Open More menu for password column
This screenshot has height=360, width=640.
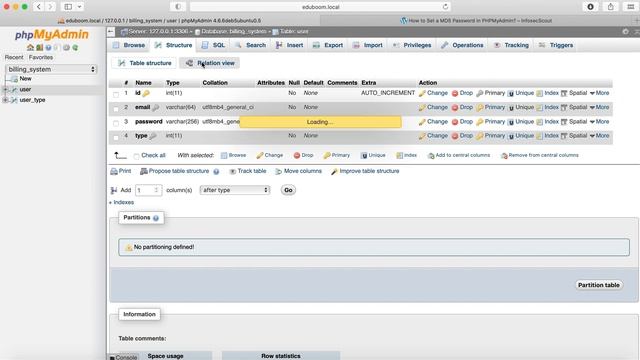tap(599, 122)
